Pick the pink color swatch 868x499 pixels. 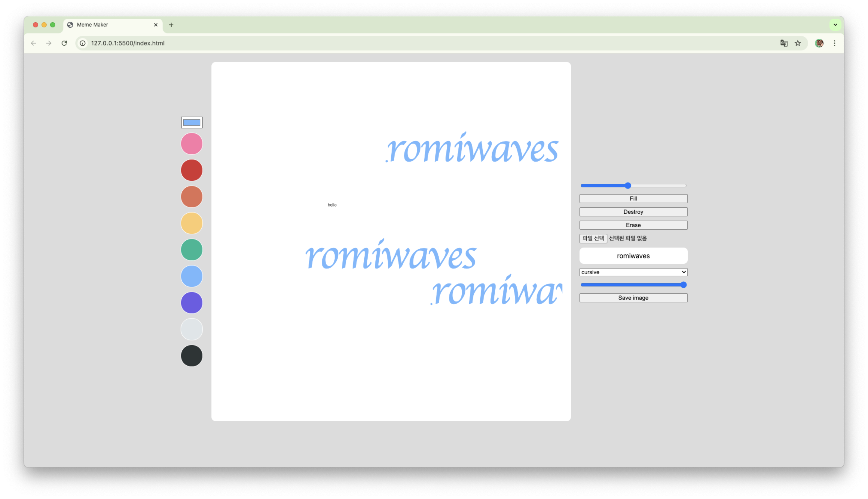[x=192, y=144]
